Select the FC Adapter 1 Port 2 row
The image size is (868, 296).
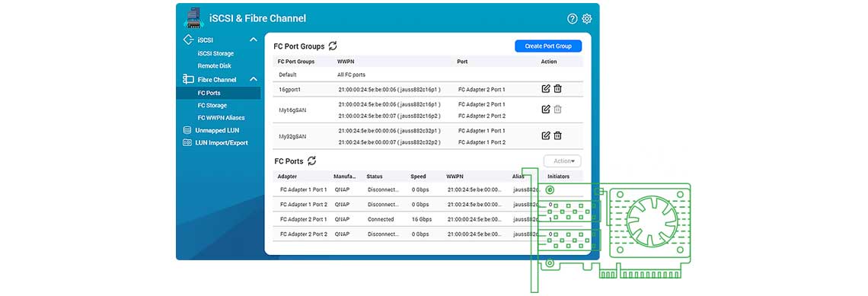(x=429, y=204)
